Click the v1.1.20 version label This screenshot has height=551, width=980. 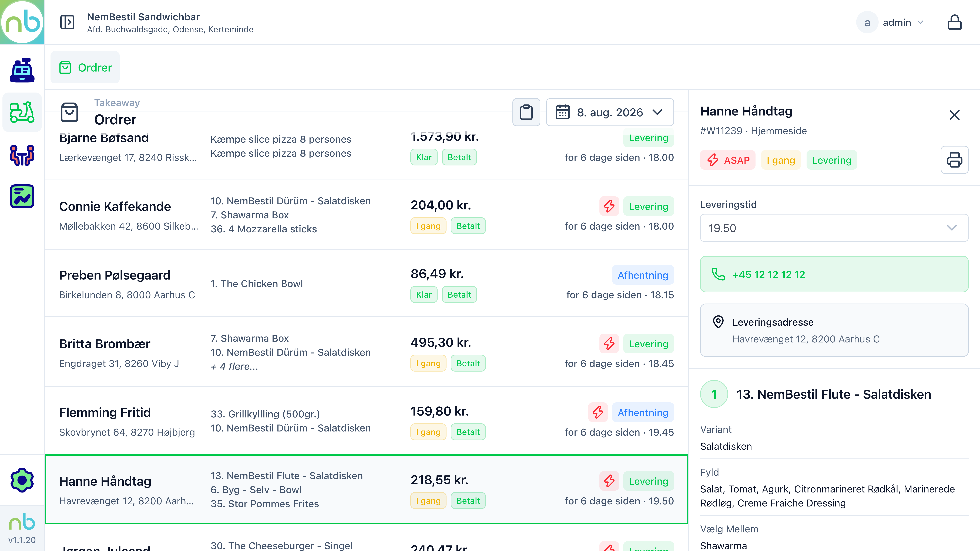tap(22, 540)
